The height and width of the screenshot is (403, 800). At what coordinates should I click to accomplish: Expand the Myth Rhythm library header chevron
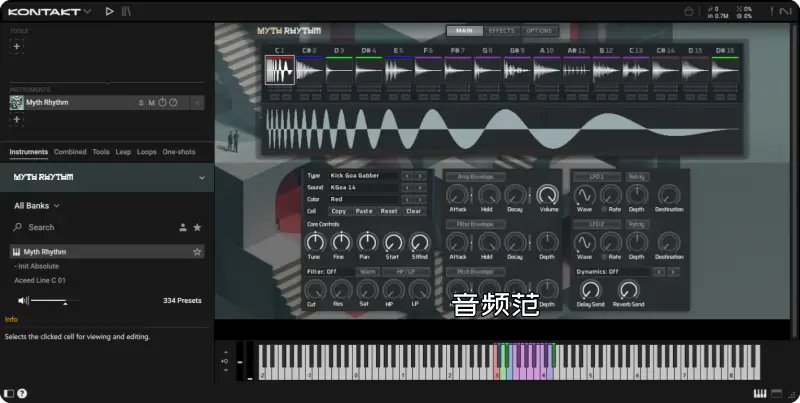click(202, 177)
